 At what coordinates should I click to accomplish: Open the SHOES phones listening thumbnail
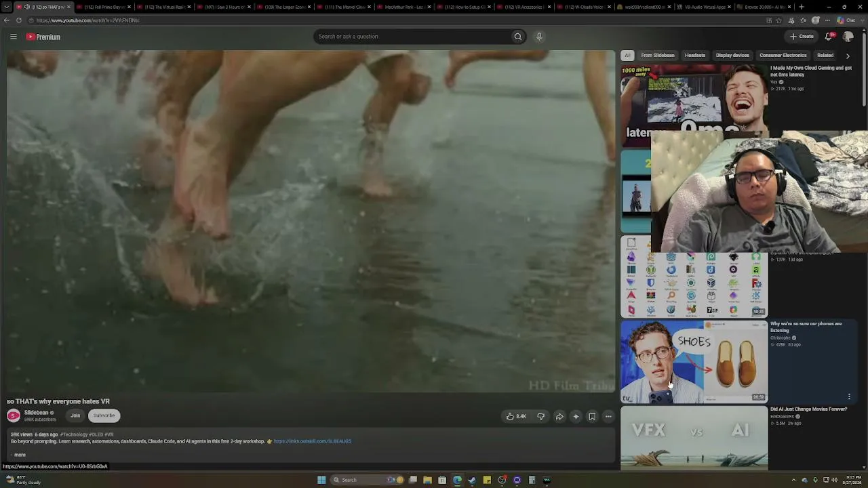click(x=694, y=362)
